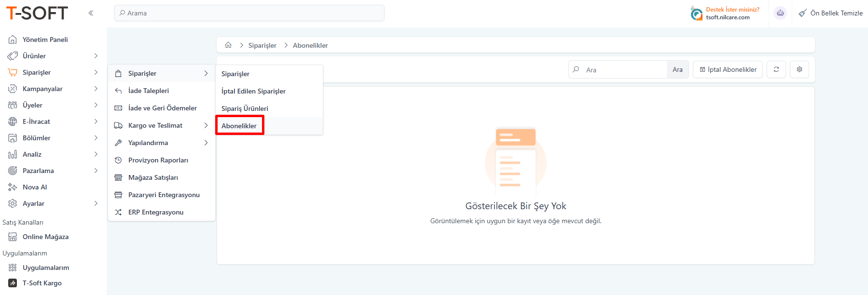Expand the Ürünler sidebar menu
The width and height of the screenshot is (868, 295).
coord(96,56)
